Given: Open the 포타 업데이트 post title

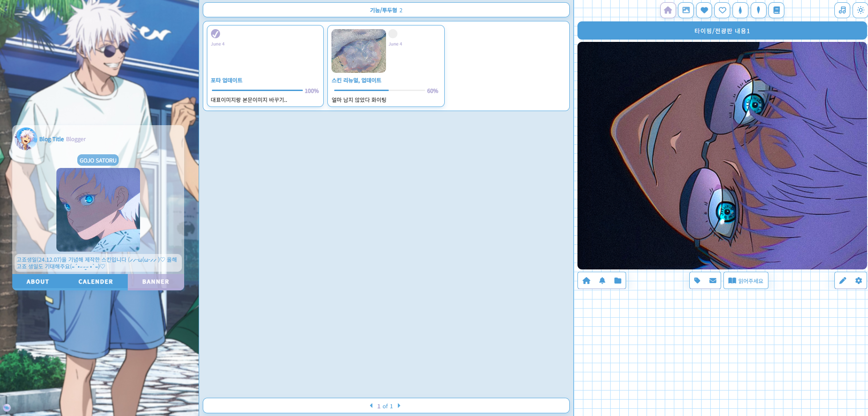Looking at the screenshot, I should (x=226, y=80).
